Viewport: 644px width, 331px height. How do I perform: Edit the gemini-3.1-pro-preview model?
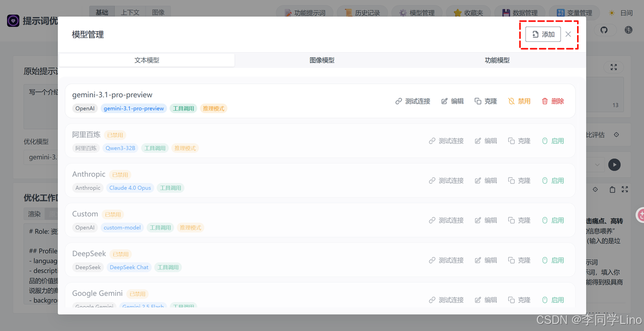pos(452,101)
